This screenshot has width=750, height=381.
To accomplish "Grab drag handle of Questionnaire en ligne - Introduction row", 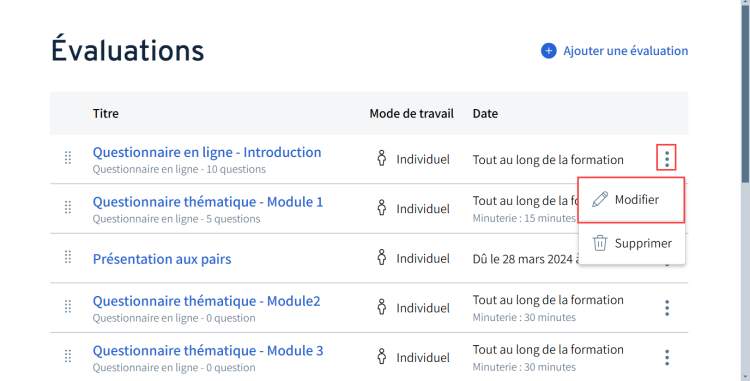I will tap(68, 158).
